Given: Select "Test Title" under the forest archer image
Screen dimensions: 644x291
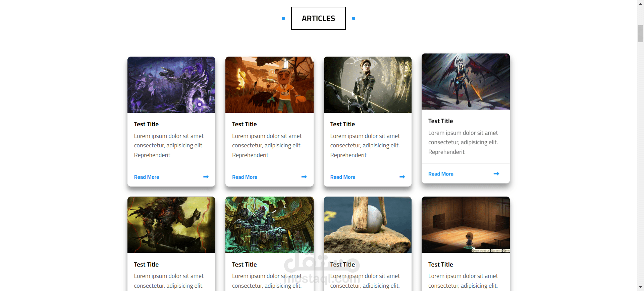Looking at the screenshot, I should (x=342, y=124).
